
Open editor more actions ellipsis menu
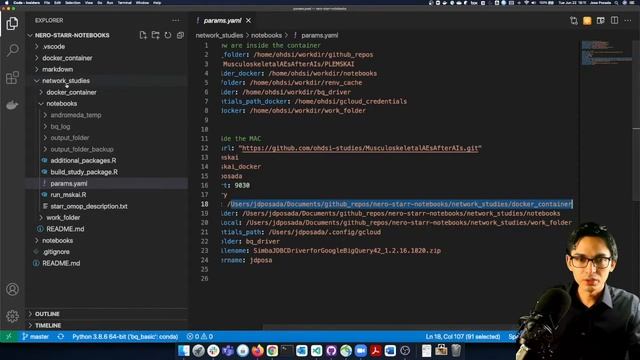[628, 20]
